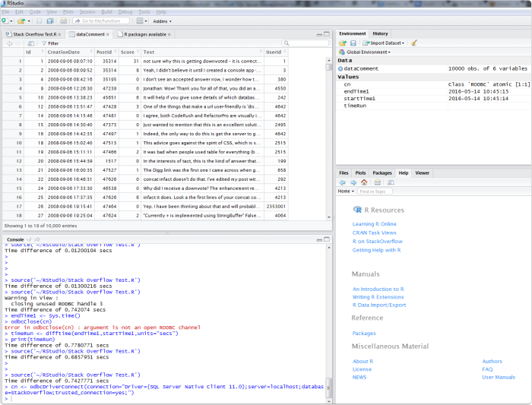Click the load workspace folder icon
The height and width of the screenshot is (405, 532).
click(343, 43)
